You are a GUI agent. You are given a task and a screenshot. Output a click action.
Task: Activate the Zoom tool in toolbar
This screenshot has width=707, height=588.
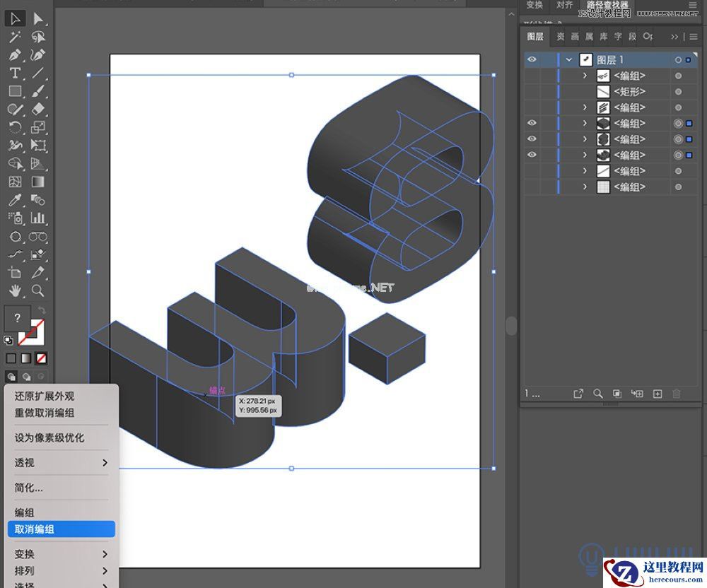click(38, 290)
